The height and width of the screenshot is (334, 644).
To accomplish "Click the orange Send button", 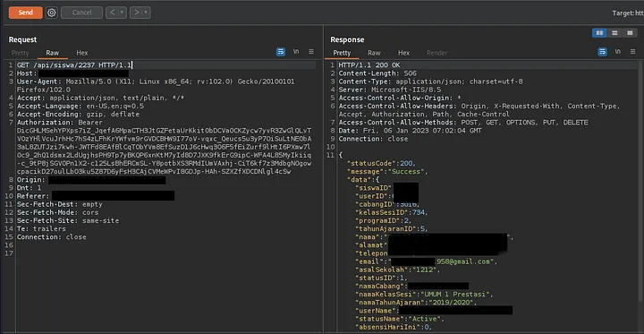I will click(x=25, y=13).
